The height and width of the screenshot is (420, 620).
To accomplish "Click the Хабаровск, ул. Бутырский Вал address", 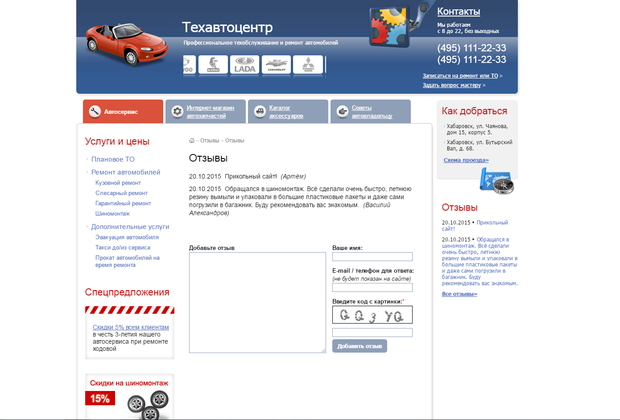I will pos(480,145).
